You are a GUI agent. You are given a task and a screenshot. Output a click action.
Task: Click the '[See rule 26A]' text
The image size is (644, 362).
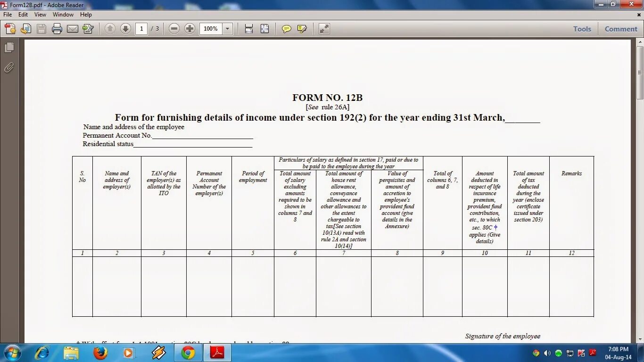pos(328,107)
